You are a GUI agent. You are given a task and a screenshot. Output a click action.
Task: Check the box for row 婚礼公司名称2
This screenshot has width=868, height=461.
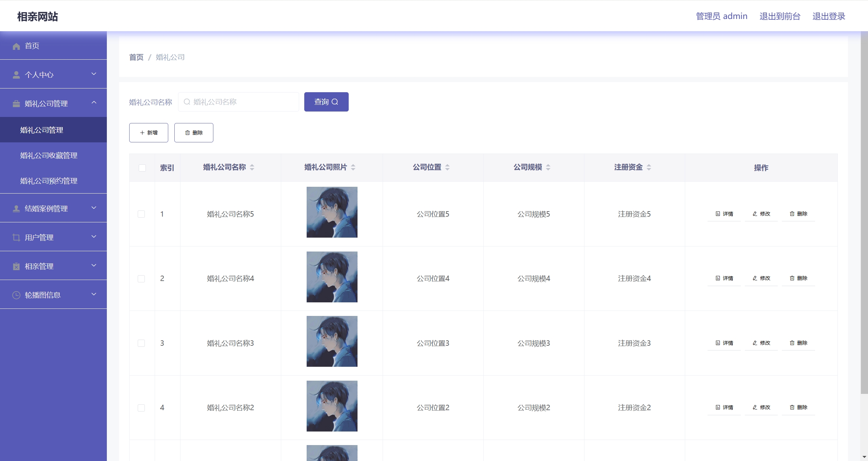(x=141, y=408)
